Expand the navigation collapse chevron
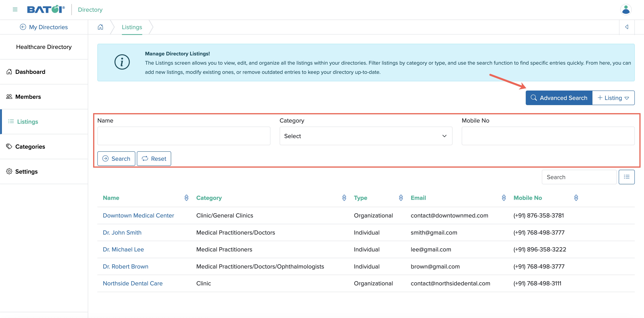The height and width of the screenshot is (318, 644). pyautogui.click(x=627, y=27)
